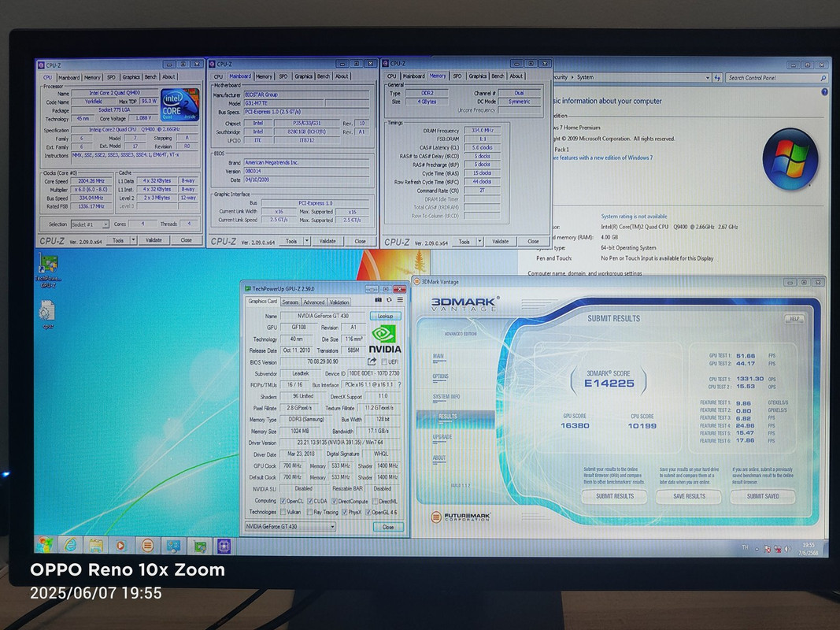Open Bench tab in CPU-Z memory window

(498, 76)
